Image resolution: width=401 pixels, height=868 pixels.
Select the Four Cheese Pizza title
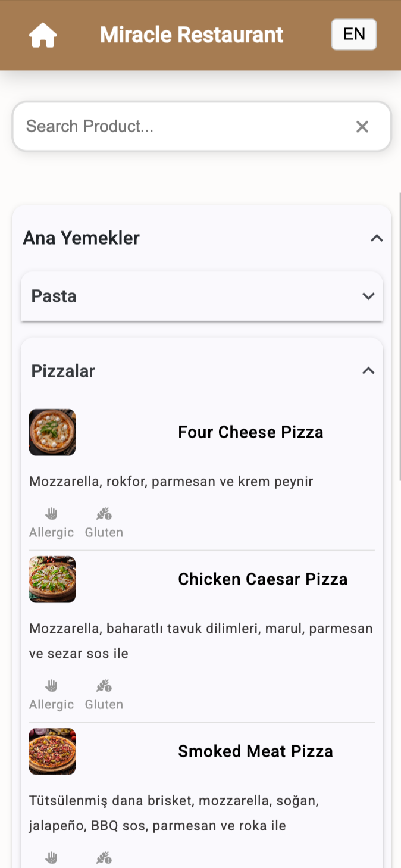pyautogui.click(x=250, y=432)
